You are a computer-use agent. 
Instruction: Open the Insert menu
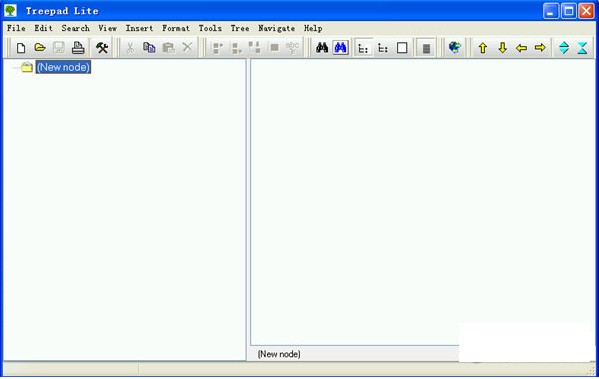tap(139, 28)
